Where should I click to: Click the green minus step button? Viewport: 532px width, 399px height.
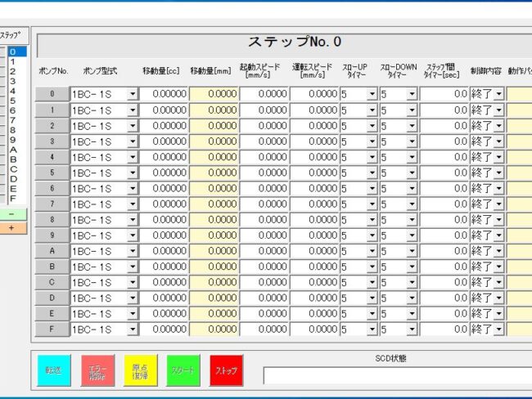click(x=13, y=214)
